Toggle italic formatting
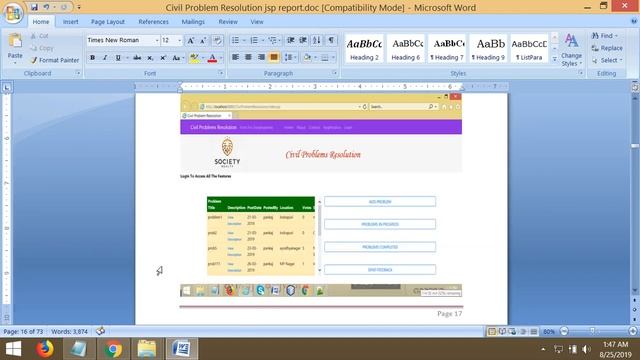The height and width of the screenshot is (360, 640). pyautogui.click(x=105, y=58)
